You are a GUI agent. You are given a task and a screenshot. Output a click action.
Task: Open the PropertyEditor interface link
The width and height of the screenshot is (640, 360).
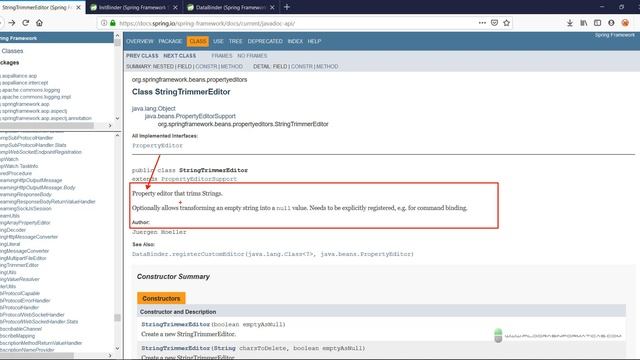pos(157,145)
